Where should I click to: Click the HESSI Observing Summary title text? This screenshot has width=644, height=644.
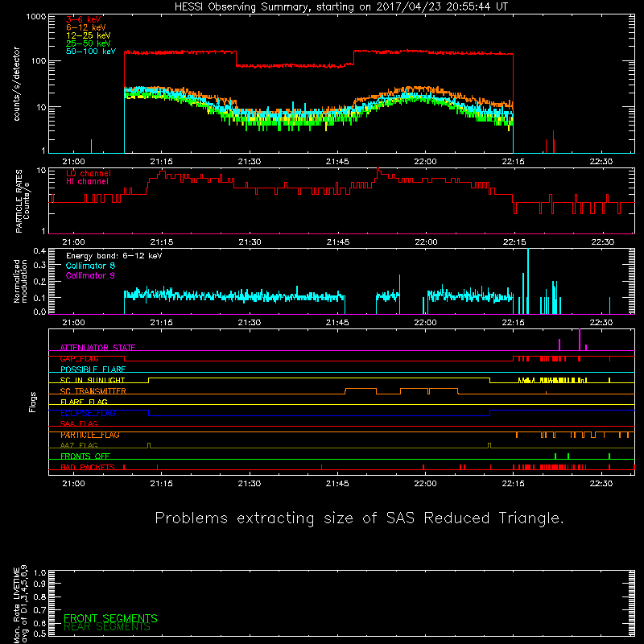click(341, 7)
